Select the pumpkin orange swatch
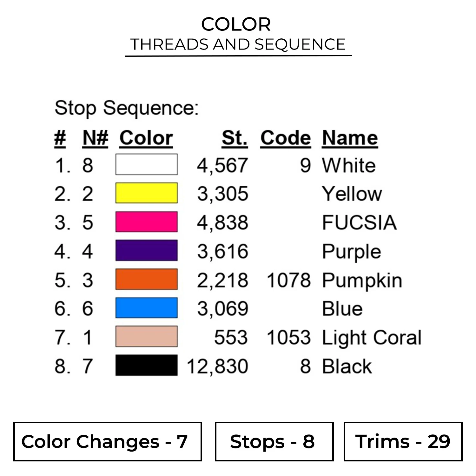 point(146,279)
